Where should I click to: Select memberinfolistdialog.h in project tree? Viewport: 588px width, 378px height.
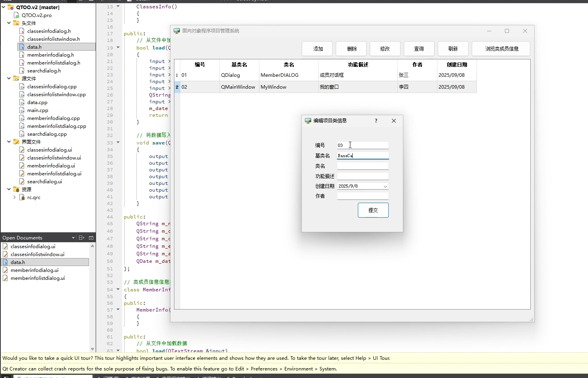point(54,63)
